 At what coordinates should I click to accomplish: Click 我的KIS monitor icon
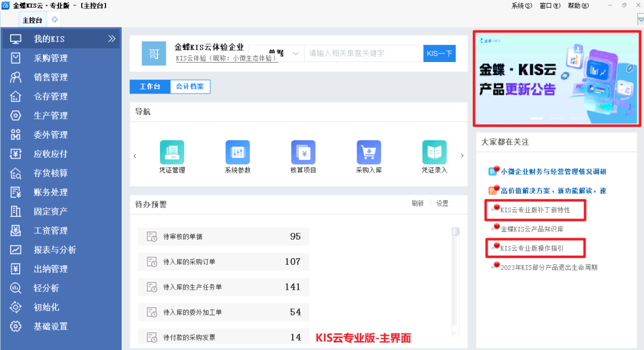pos(16,39)
